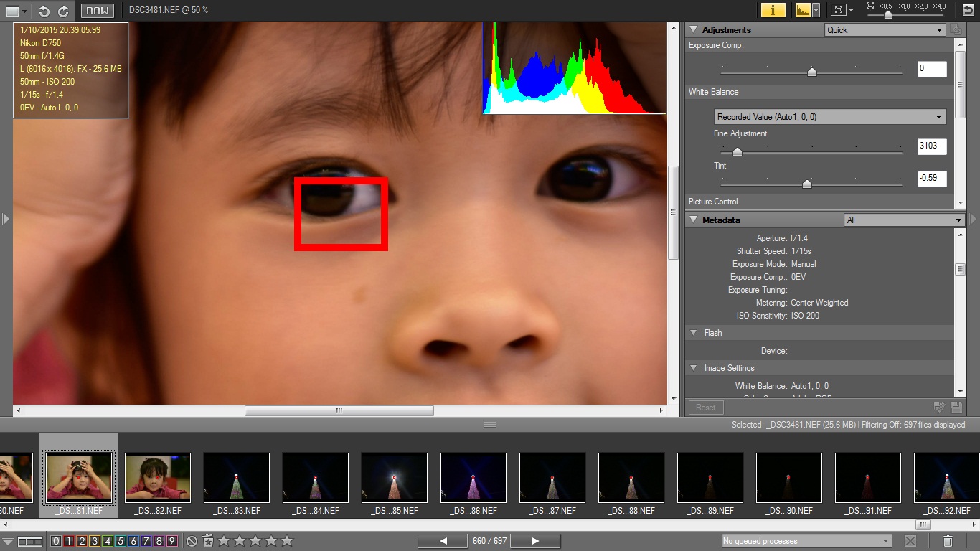Screen dimensions: 980x551
Task: Toggle the RAW view button
Action: (97, 11)
